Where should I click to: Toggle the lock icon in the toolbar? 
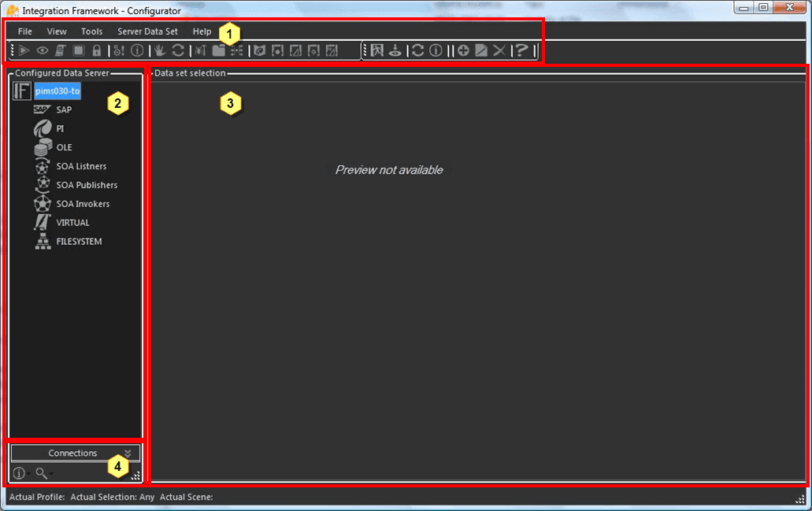point(96,50)
